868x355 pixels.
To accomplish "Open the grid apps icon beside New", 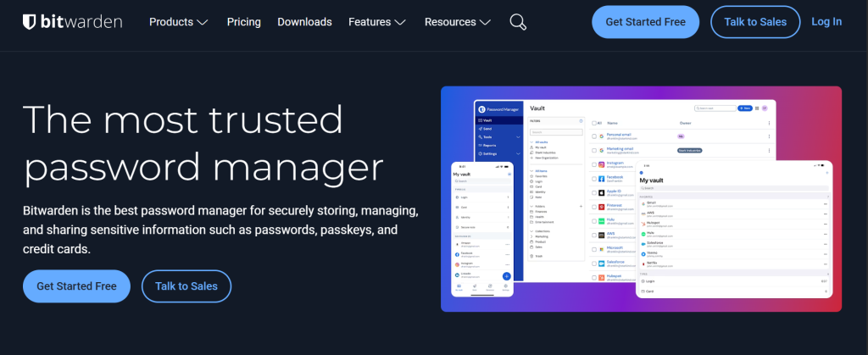I will click(757, 108).
